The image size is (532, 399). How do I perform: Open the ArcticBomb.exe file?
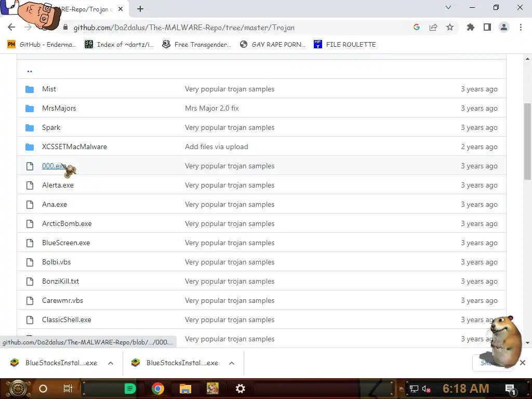67,223
